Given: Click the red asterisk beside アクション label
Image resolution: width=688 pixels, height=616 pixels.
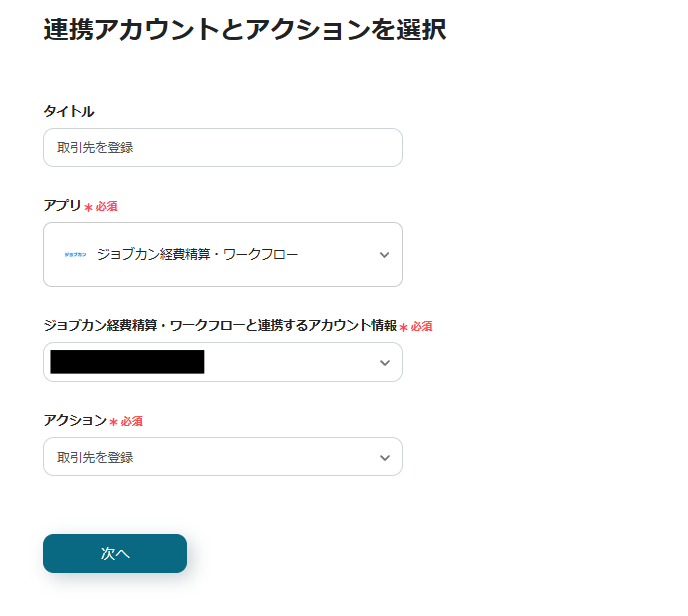Looking at the screenshot, I should tap(114, 422).
